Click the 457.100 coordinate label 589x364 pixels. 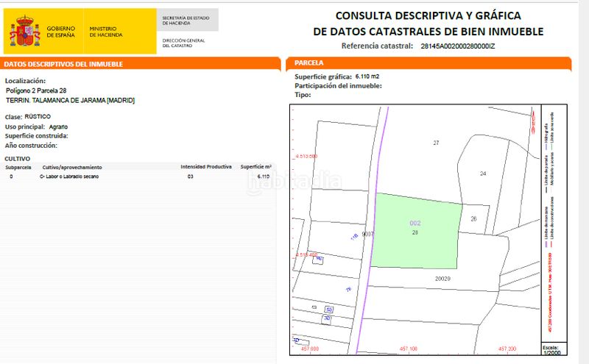409,349
